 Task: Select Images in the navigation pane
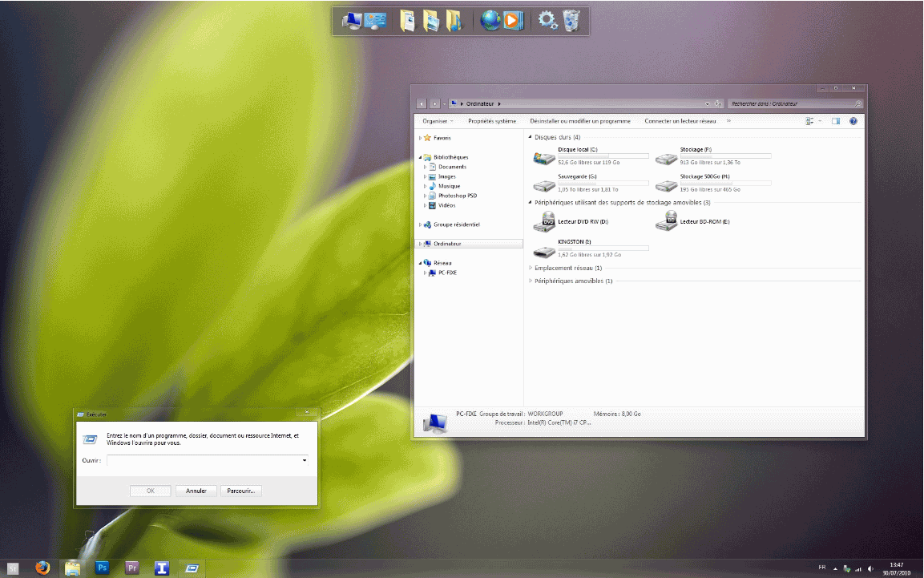446,176
